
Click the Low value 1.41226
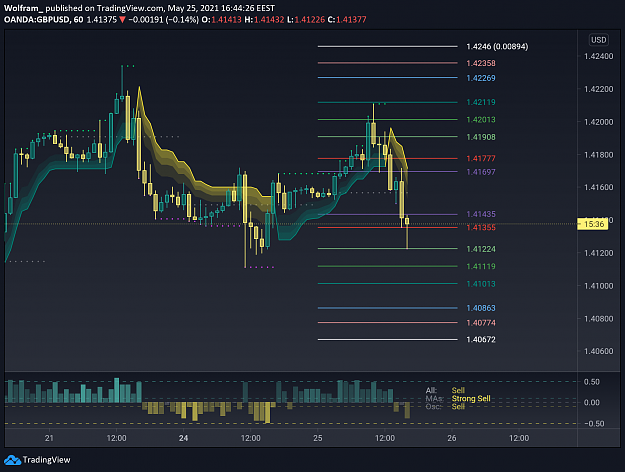coord(310,20)
